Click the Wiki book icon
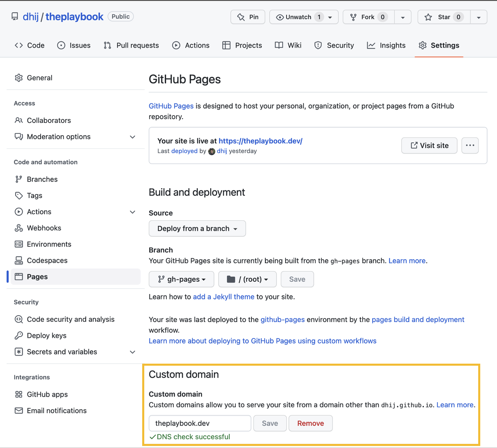 tap(279, 45)
